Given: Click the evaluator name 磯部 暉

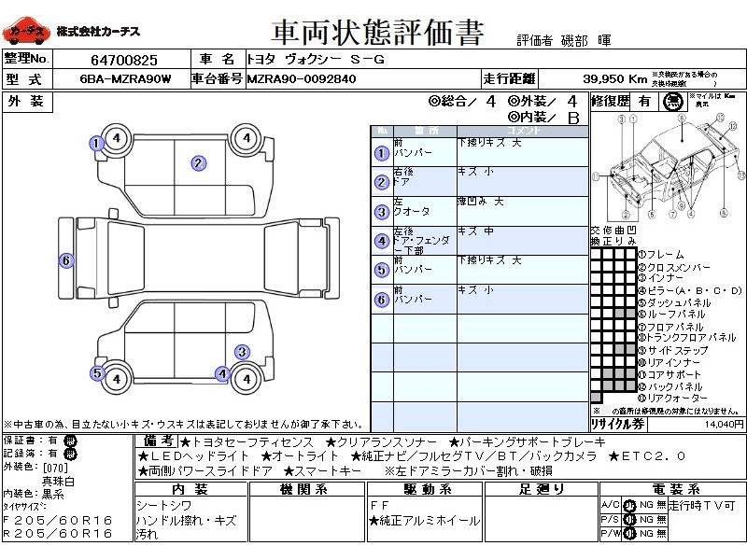Looking at the screenshot, I should point(586,40).
